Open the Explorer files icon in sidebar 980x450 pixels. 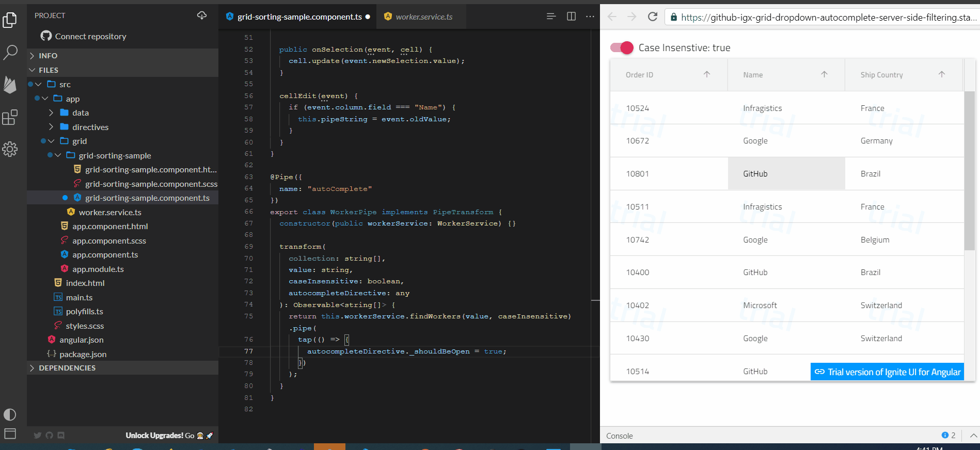[x=10, y=20]
